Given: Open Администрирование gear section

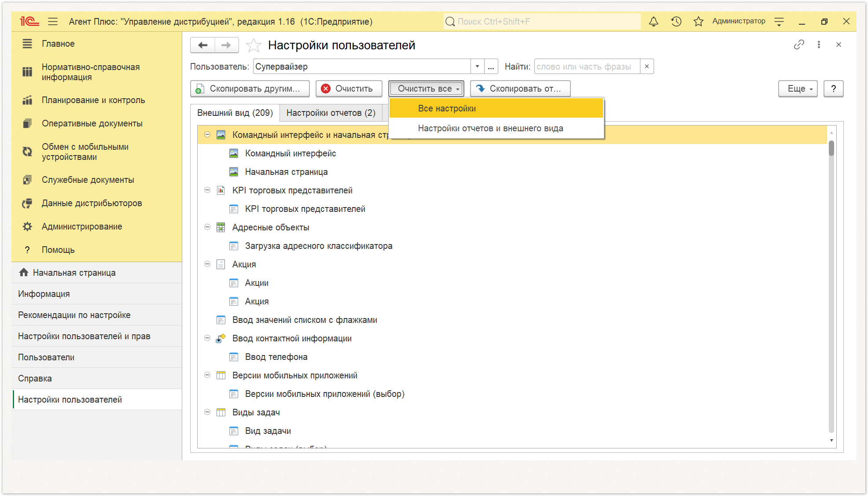Looking at the screenshot, I should [97, 226].
